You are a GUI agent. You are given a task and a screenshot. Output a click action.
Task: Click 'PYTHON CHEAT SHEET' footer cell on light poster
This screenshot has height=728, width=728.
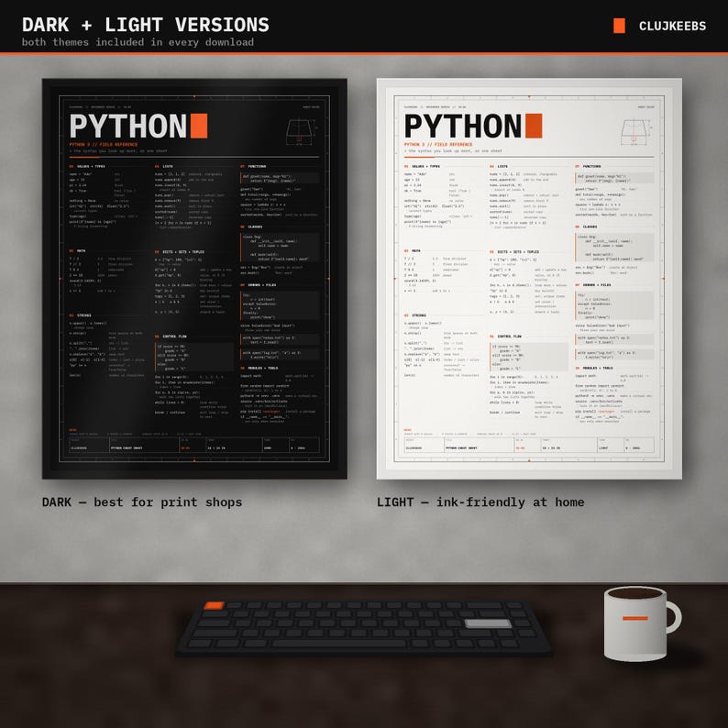click(479, 446)
